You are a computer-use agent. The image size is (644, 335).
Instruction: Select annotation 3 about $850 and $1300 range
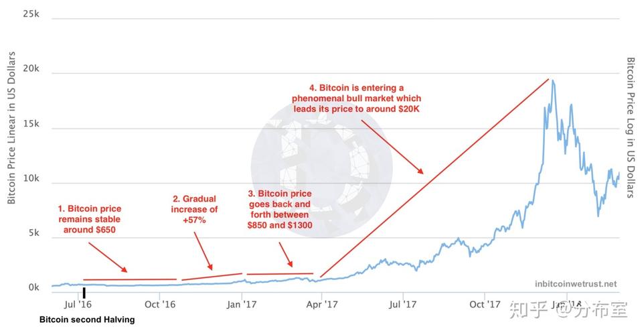click(x=279, y=209)
